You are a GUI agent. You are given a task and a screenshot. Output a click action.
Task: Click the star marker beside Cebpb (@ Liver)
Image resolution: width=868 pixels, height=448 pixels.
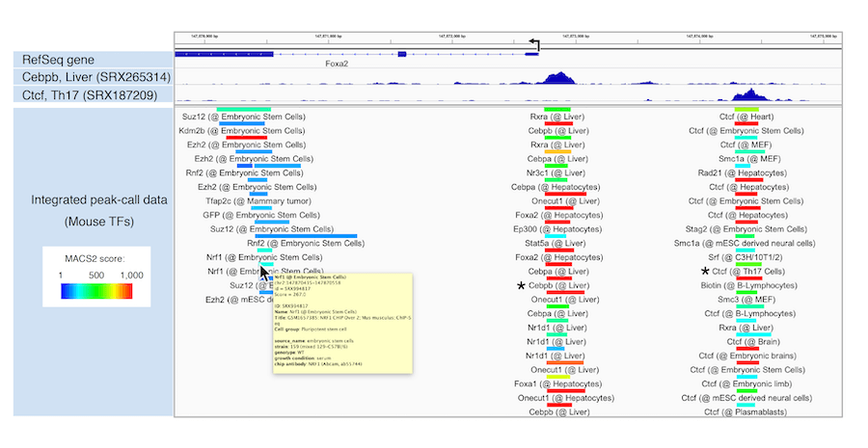pos(522,287)
